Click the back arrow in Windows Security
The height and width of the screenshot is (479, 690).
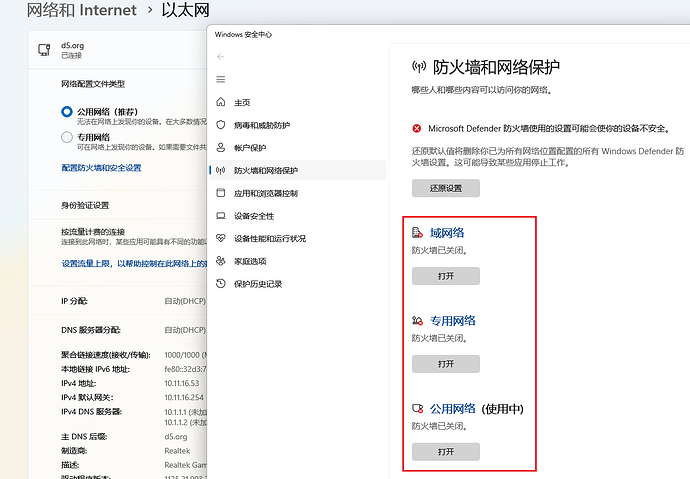(220, 56)
